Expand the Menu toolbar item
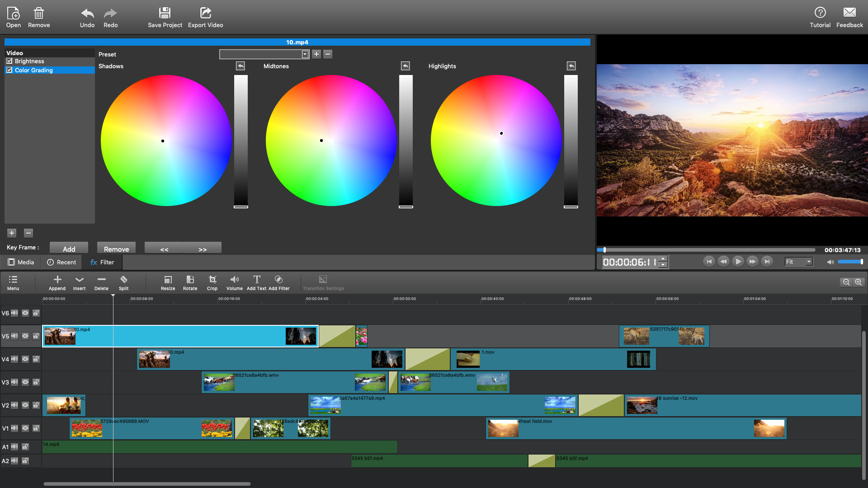This screenshot has width=868, height=488. tap(13, 282)
